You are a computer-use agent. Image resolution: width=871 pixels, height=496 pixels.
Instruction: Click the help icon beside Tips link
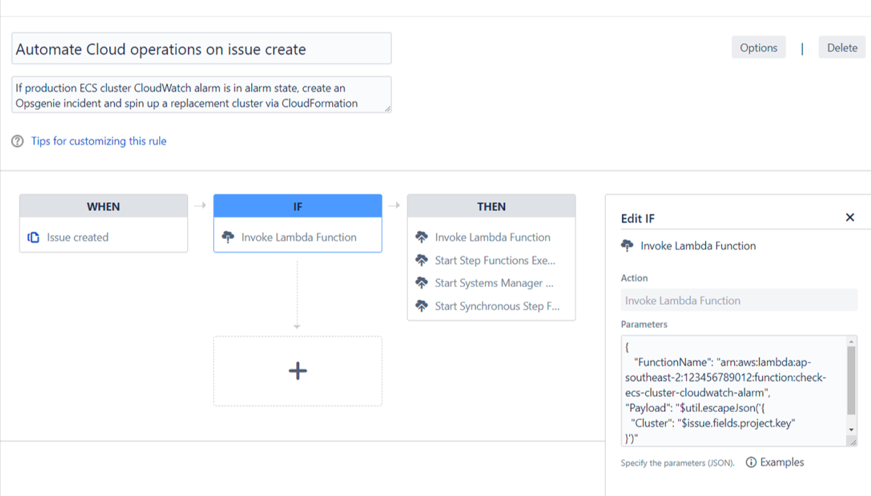click(x=17, y=142)
